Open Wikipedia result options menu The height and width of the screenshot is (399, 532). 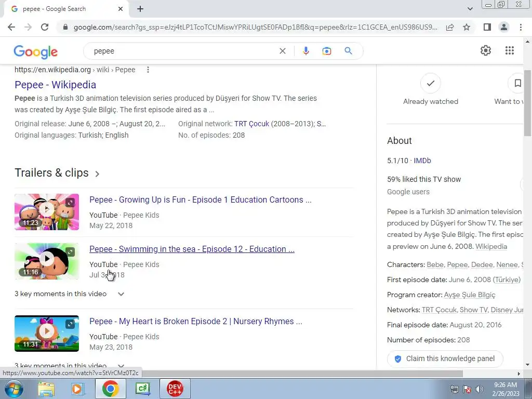(x=148, y=70)
